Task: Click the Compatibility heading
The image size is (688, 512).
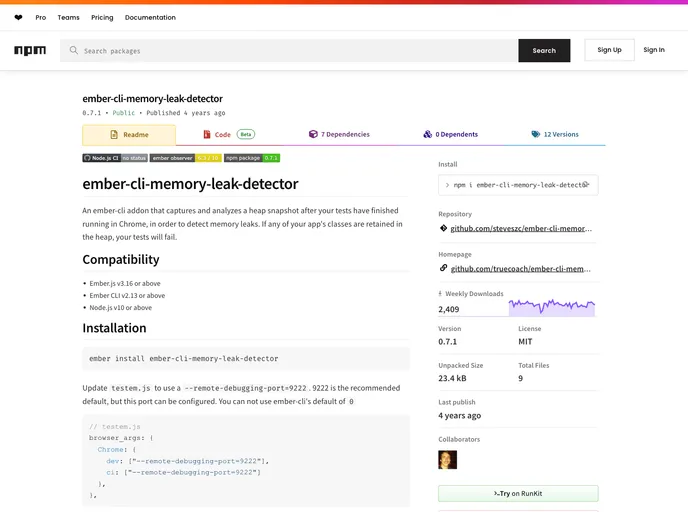Action: coord(121,259)
